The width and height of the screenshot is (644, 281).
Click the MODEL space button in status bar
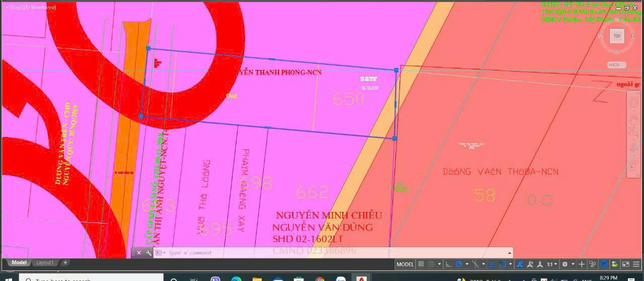[405, 264]
